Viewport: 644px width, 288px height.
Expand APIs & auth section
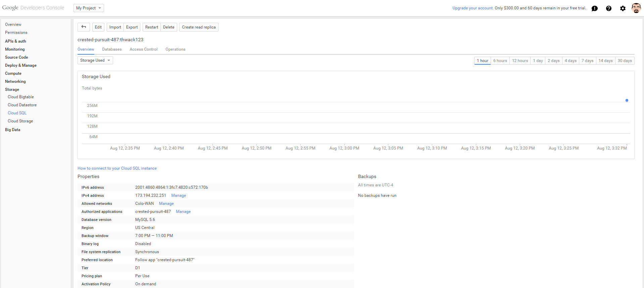(15, 41)
